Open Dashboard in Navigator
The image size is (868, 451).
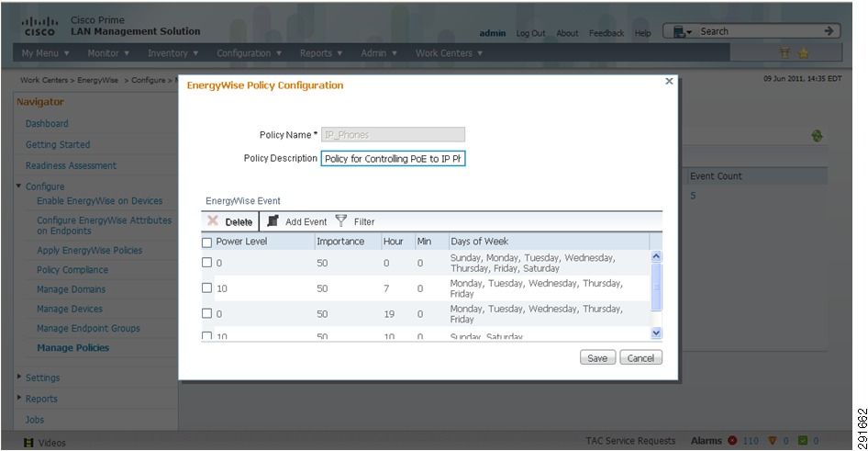(x=47, y=124)
